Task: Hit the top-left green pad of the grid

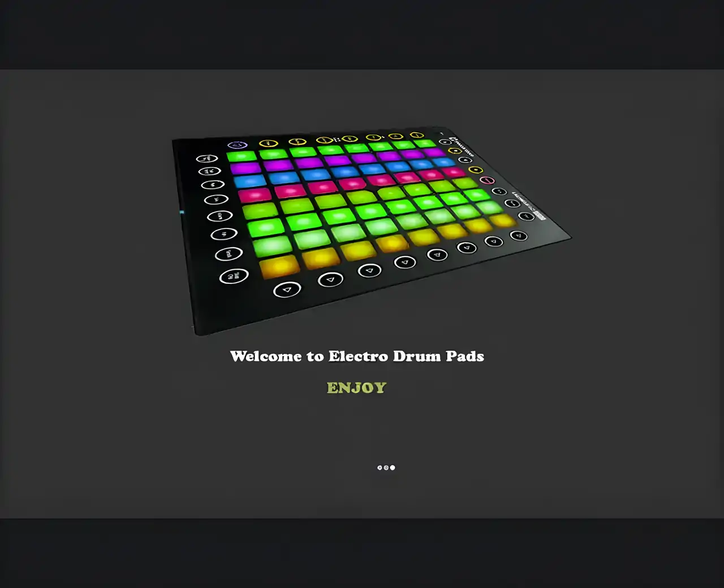Action: pyautogui.click(x=242, y=156)
